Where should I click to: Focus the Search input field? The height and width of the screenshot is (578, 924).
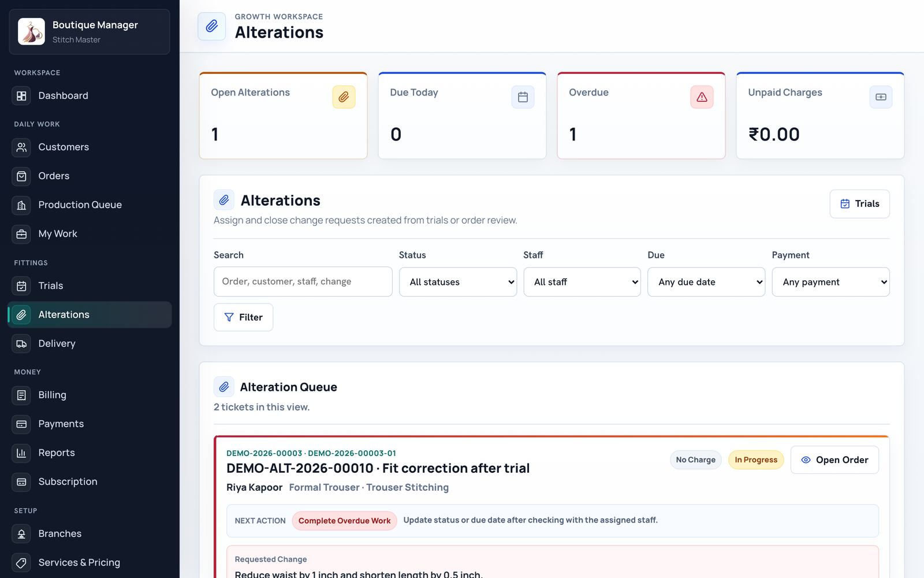point(303,281)
